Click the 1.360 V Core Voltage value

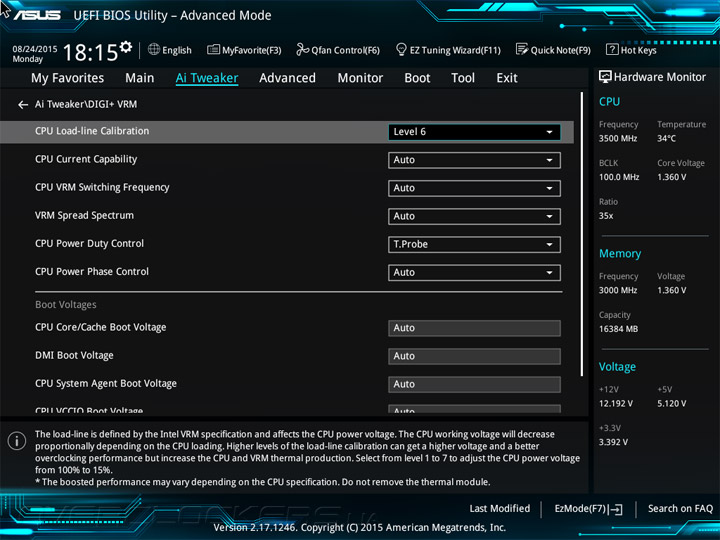[x=672, y=177]
